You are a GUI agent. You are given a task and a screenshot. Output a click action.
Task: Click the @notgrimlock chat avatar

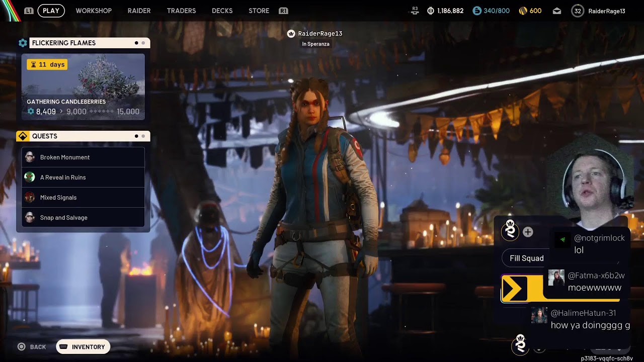click(x=561, y=239)
